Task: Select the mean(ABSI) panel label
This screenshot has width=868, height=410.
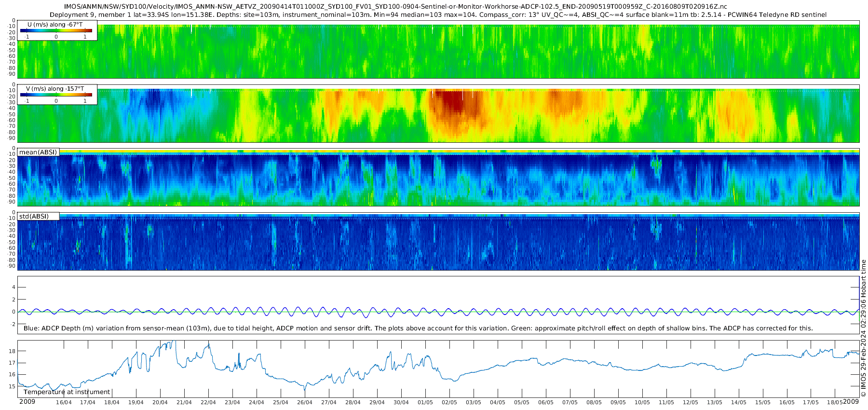Action: click(x=38, y=152)
